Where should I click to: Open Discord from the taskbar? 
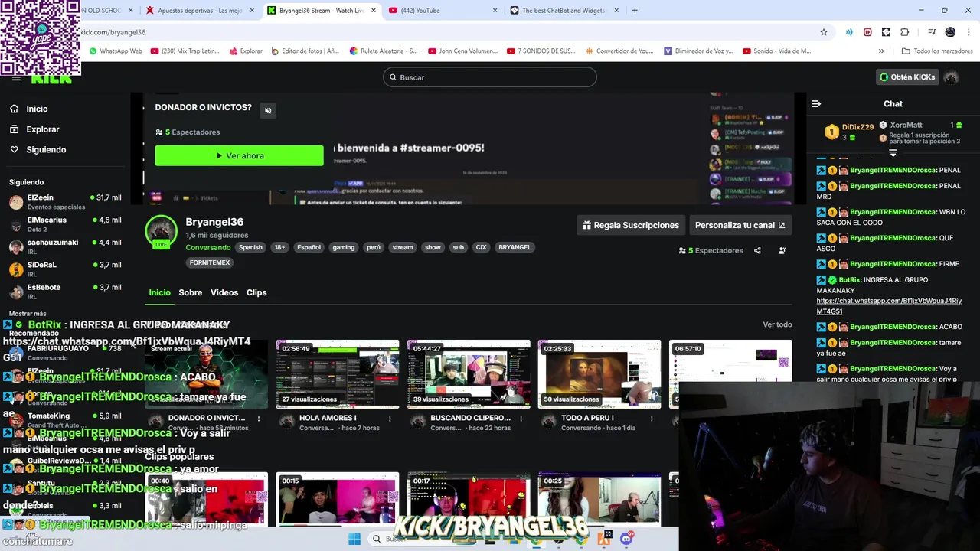click(x=628, y=539)
